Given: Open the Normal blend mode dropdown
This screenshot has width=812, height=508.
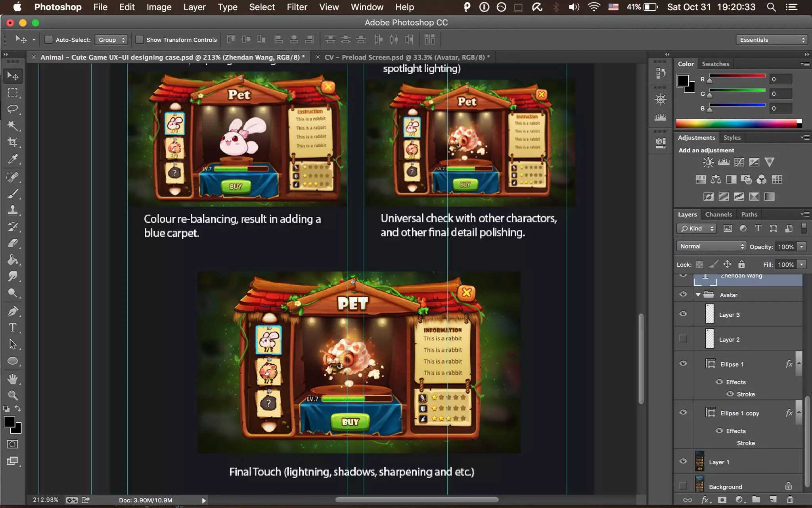Looking at the screenshot, I should (x=711, y=246).
